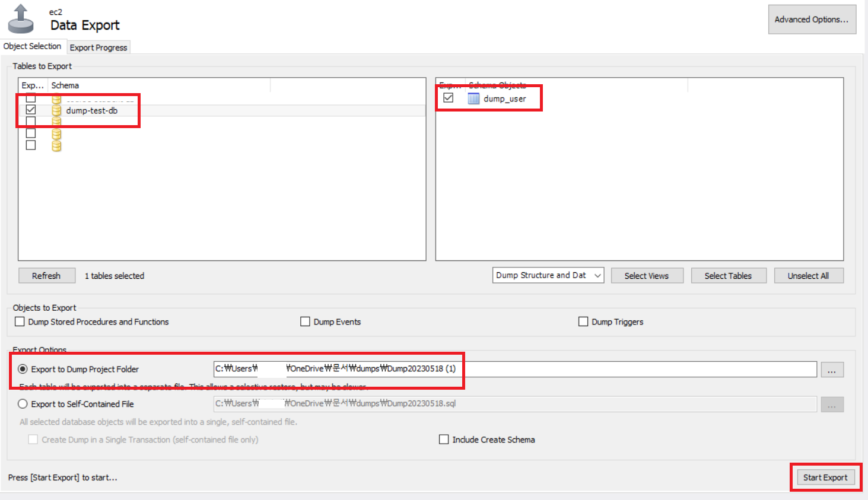
Task: Browse for the self-contained file path
Action: click(832, 405)
